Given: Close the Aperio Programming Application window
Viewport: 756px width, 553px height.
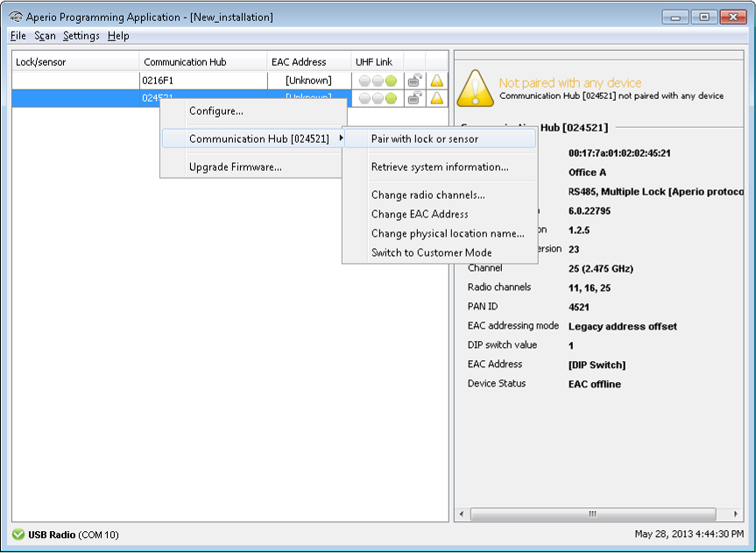Looking at the screenshot, I should [733, 18].
